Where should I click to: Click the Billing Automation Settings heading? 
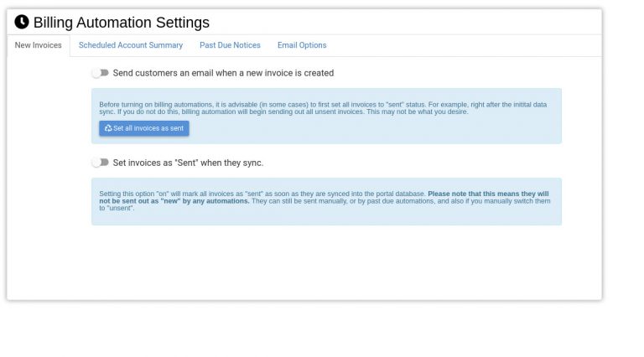[121, 22]
